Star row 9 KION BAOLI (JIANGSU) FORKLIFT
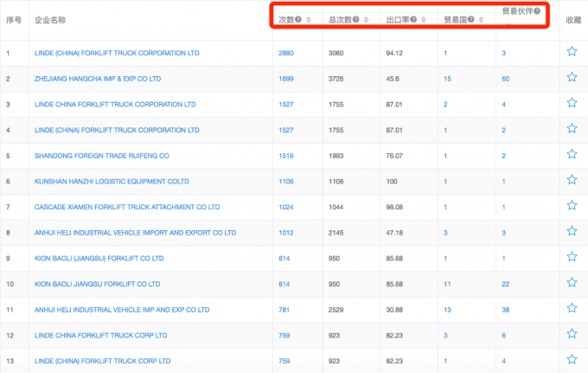Viewport: 588px width, 373px height. coord(572,257)
